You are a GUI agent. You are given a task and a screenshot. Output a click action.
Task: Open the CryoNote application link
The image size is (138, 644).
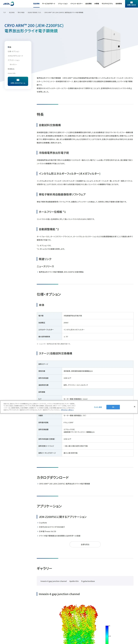pos(43,523)
